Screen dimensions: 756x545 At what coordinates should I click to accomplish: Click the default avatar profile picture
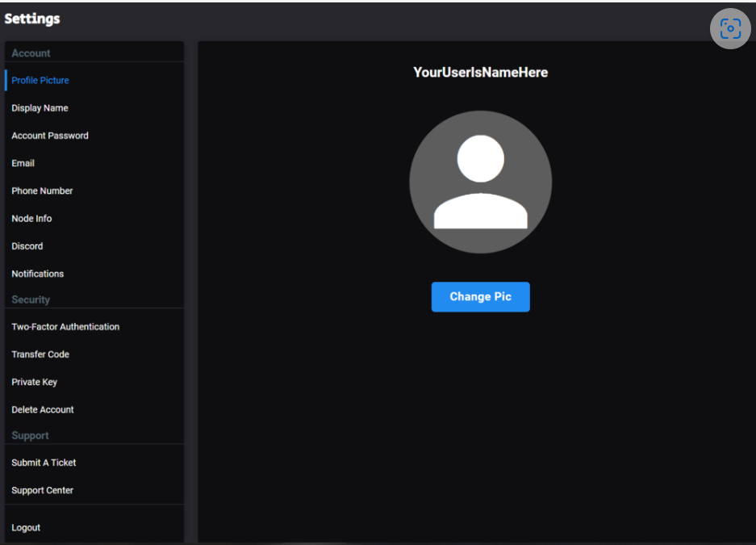pyautogui.click(x=480, y=182)
